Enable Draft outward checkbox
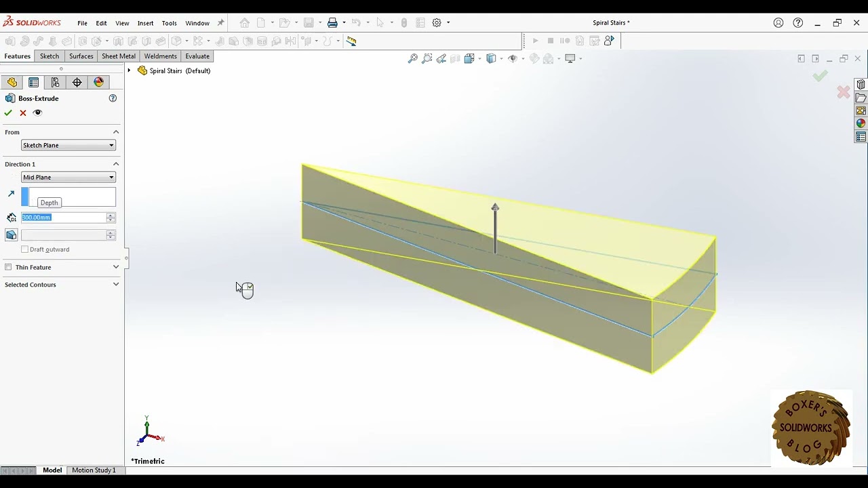 point(25,249)
